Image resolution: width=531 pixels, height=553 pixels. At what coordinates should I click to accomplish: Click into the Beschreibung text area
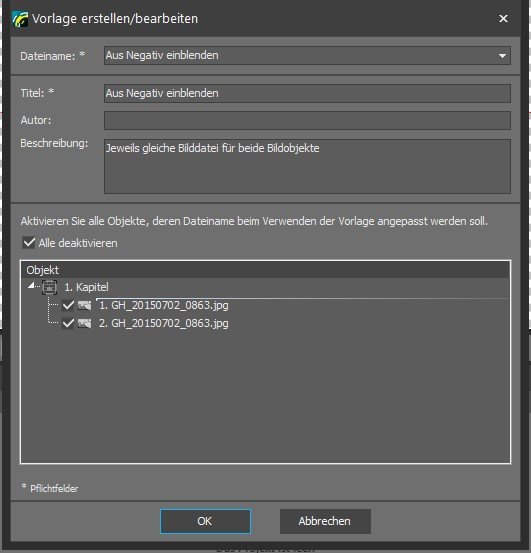(307, 166)
